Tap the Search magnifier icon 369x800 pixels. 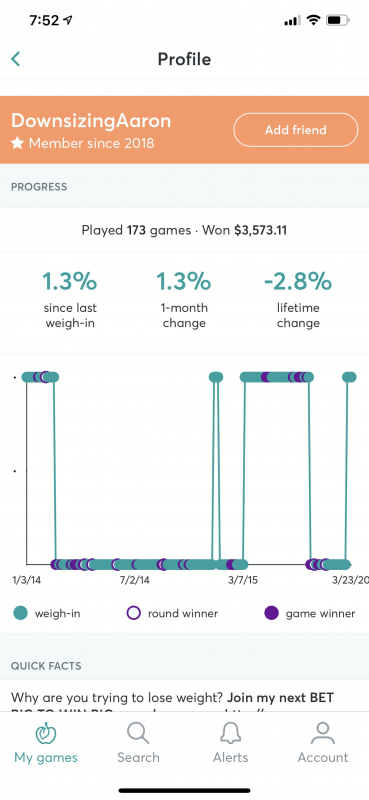[x=138, y=733]
